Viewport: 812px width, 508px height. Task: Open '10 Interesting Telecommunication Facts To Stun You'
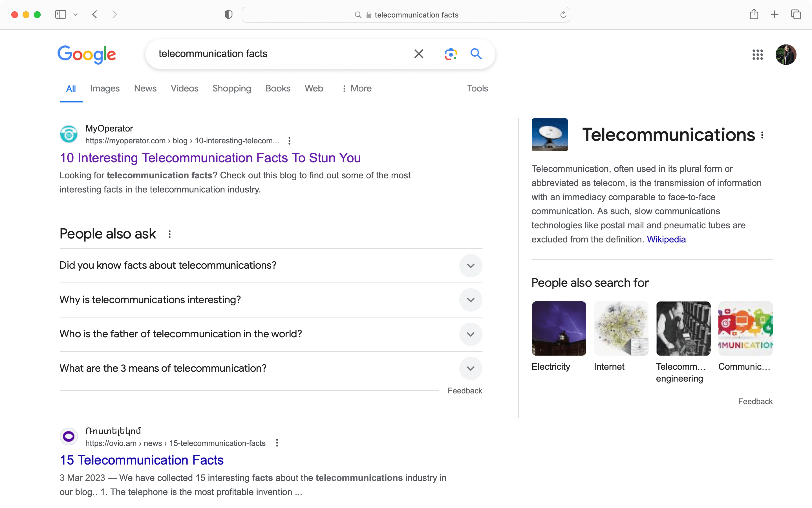[x=210, y=158]
